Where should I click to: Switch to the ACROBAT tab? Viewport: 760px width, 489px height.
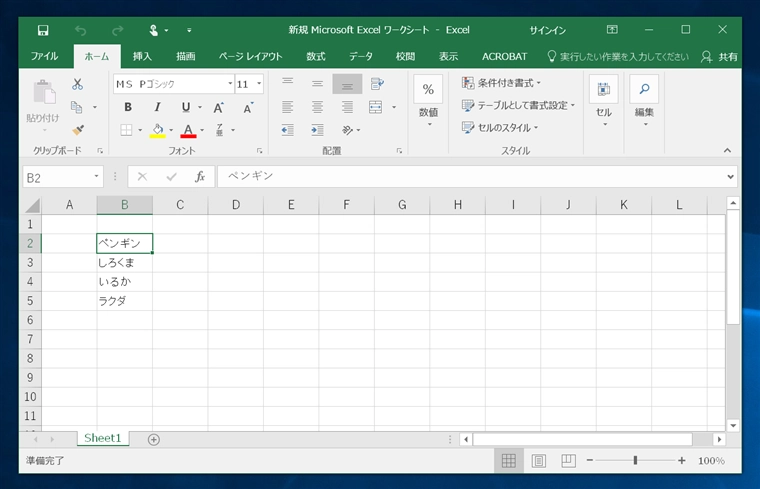(504, 56)
